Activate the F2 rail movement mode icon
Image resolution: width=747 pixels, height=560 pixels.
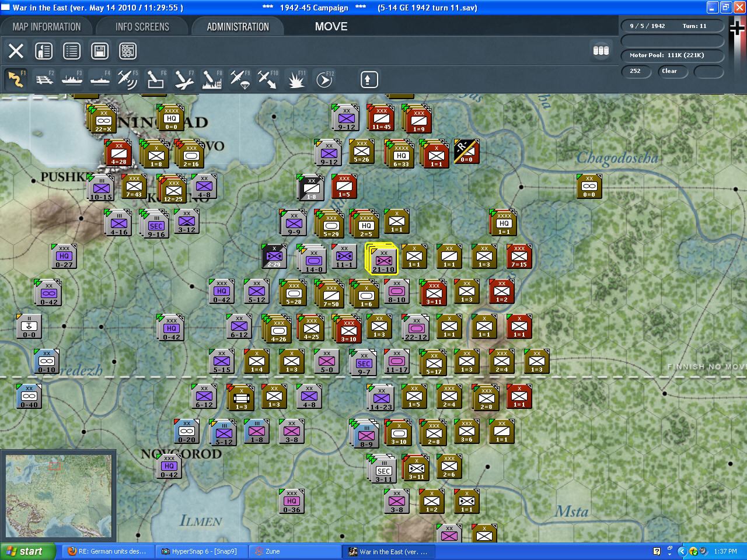44,79
